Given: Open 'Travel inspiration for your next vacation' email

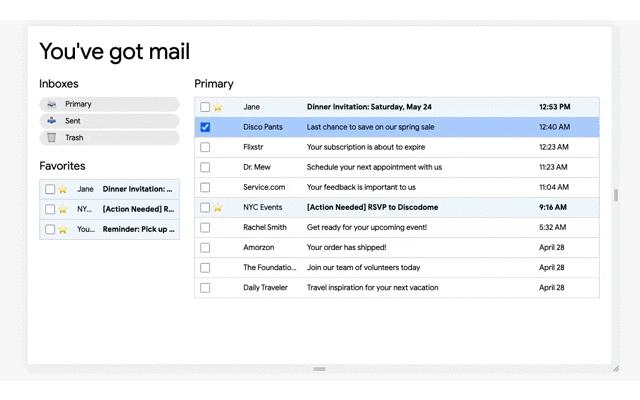Looking at the screenshot, I should [x=372, y=287].
